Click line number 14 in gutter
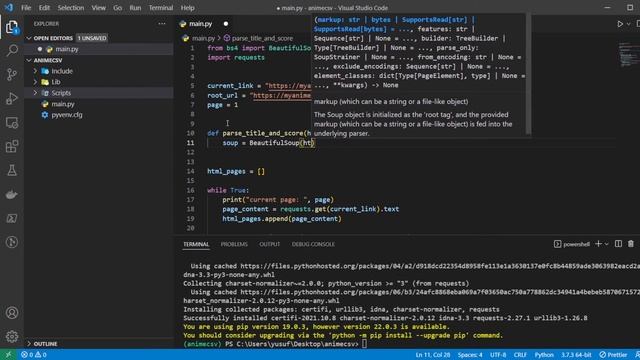The image size is (640, 360). coord(191,171)
